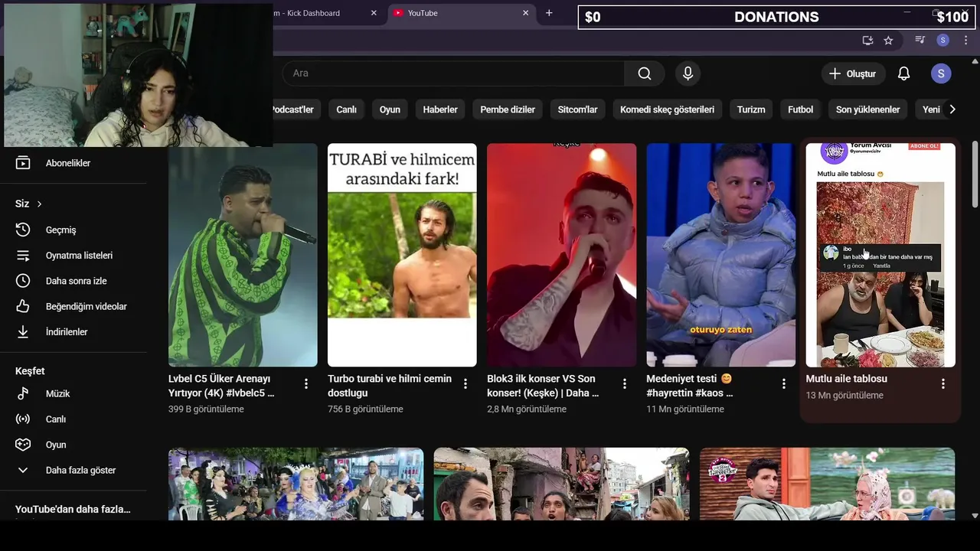This screenshot has height=551, width=980.
Task: Open the Lvbel C5 Ülker Arena short thumbnail
Action: (243, 255)
